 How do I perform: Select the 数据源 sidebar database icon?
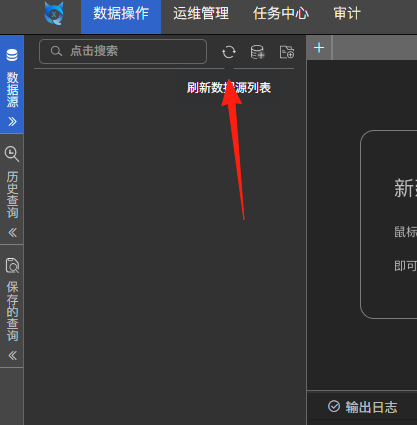[x=12, y=55]
